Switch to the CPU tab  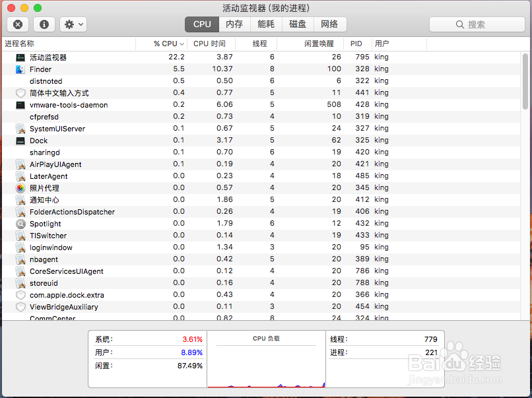tap(202, 24)
